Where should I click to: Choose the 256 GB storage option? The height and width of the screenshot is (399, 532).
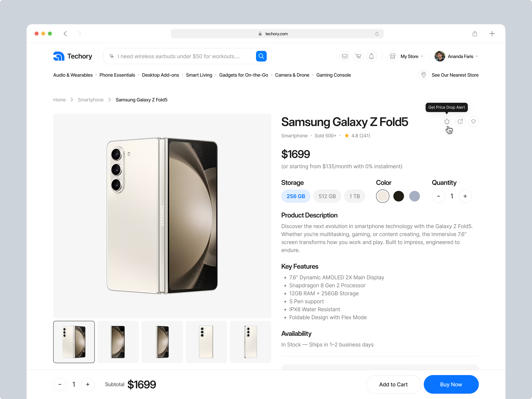point(296,196)
